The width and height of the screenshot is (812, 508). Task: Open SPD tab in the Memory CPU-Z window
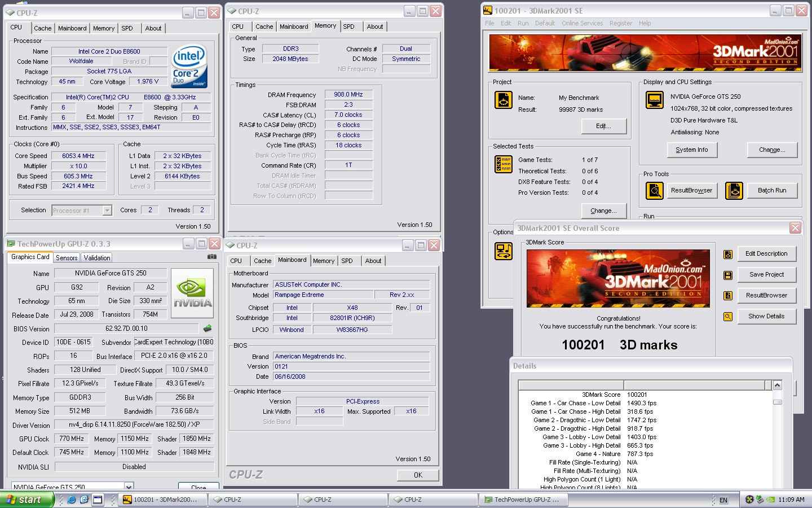[349, 27]
